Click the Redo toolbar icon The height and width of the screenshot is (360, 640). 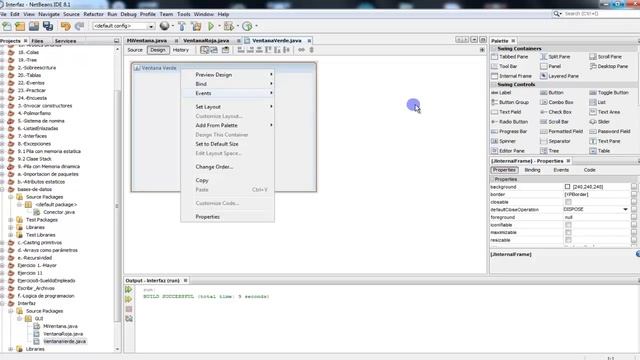[x=79, y=26]
